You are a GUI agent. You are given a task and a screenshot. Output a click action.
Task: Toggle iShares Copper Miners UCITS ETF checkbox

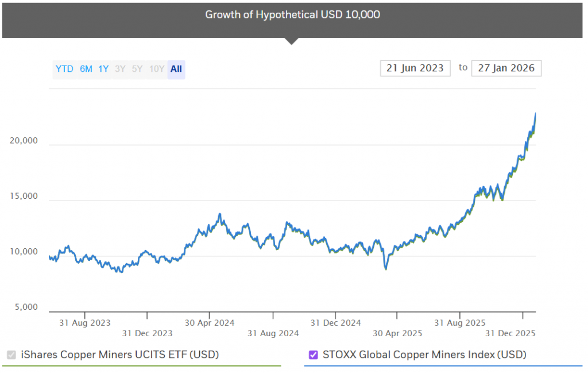pyautogui.click(x=11, y=355)
